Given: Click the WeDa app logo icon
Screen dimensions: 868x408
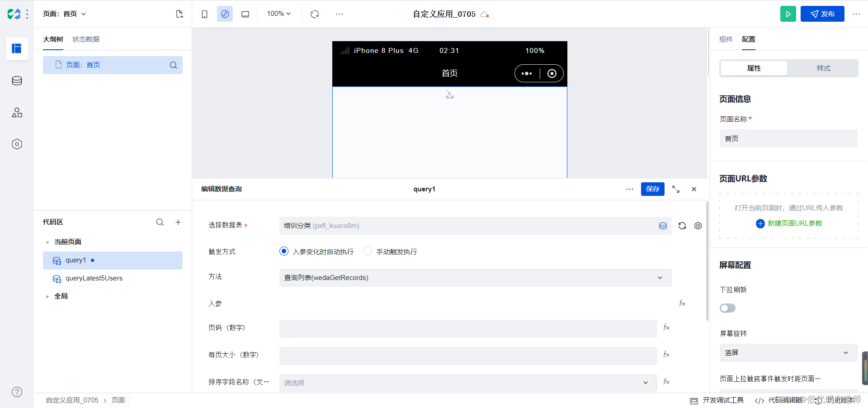Looking at the screenshot, I should (14, 14).
